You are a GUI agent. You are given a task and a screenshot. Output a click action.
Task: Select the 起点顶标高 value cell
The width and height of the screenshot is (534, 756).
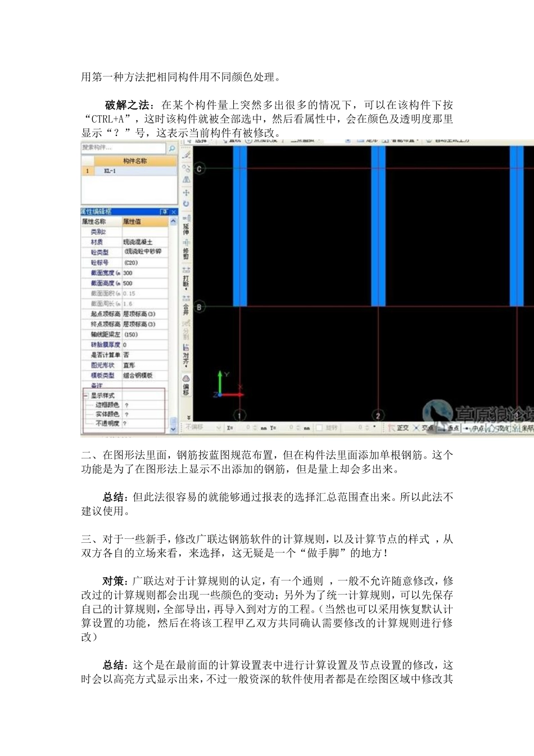pyautogui.click(x=145, y=314)
